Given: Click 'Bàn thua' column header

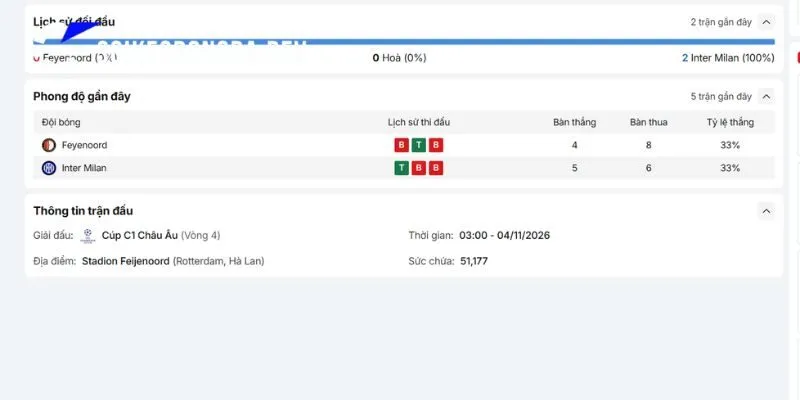Looking at the screenshot, I should [648, 122].
